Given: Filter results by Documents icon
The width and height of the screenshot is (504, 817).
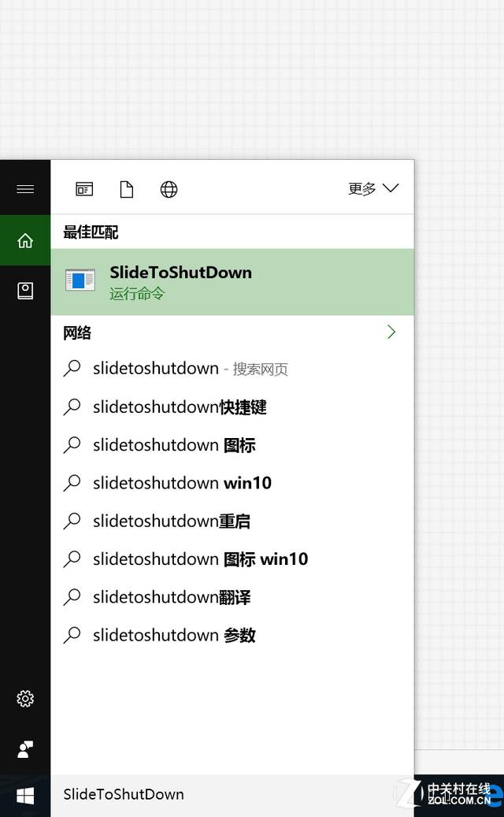Looking at the screenshot, I should click(127, 189).
